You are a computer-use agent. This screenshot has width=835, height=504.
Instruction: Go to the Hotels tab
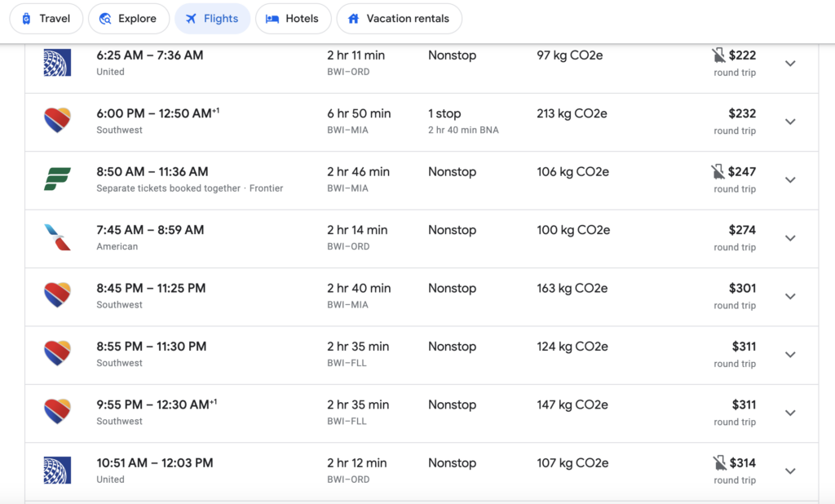click(x=293, y=19)
